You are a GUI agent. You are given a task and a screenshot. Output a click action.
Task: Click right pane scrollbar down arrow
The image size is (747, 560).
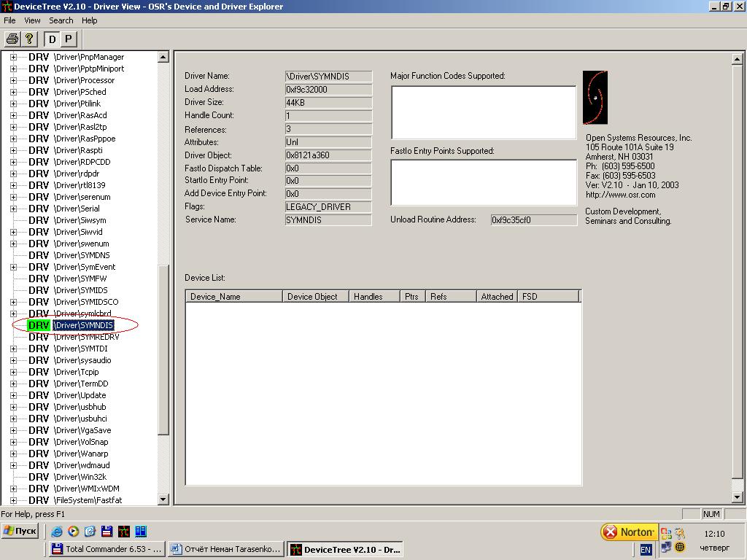737,497
